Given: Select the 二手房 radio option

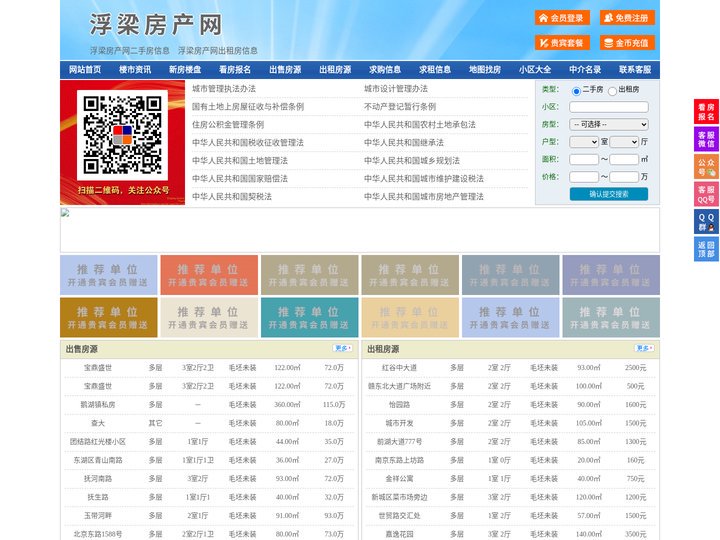Looking at the screenshot, I should point(576,91).
